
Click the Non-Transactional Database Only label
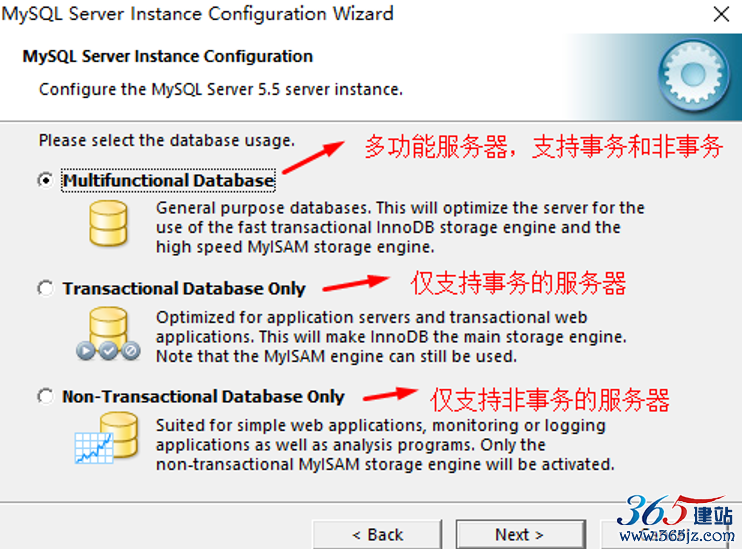[203, 396]
